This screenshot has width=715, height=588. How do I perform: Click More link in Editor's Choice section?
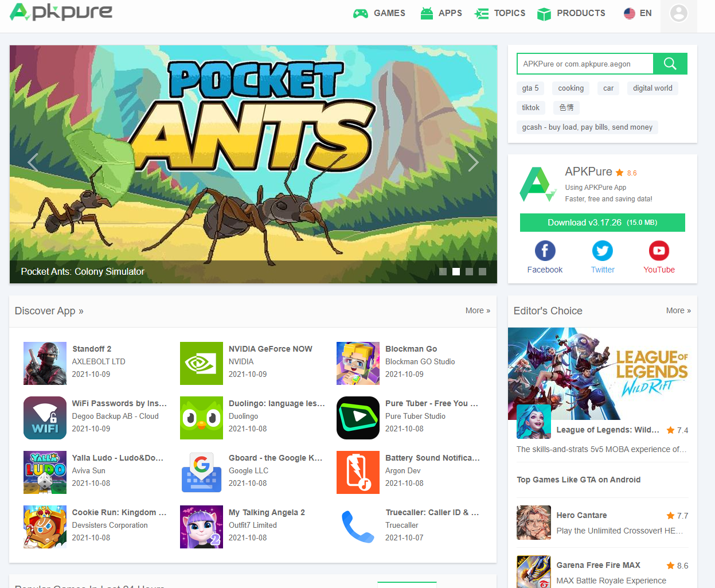pos(678,310)
